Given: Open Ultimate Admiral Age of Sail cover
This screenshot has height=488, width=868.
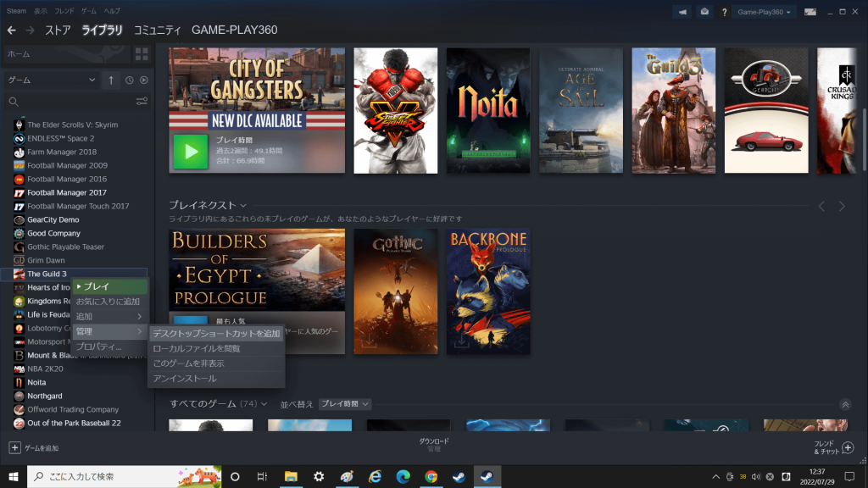Looking at the screenshot, I should click(581, 110).
